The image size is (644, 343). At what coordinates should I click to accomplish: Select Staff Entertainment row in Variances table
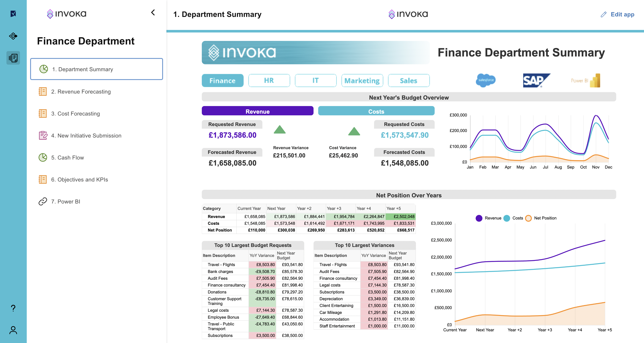point(364,326)
